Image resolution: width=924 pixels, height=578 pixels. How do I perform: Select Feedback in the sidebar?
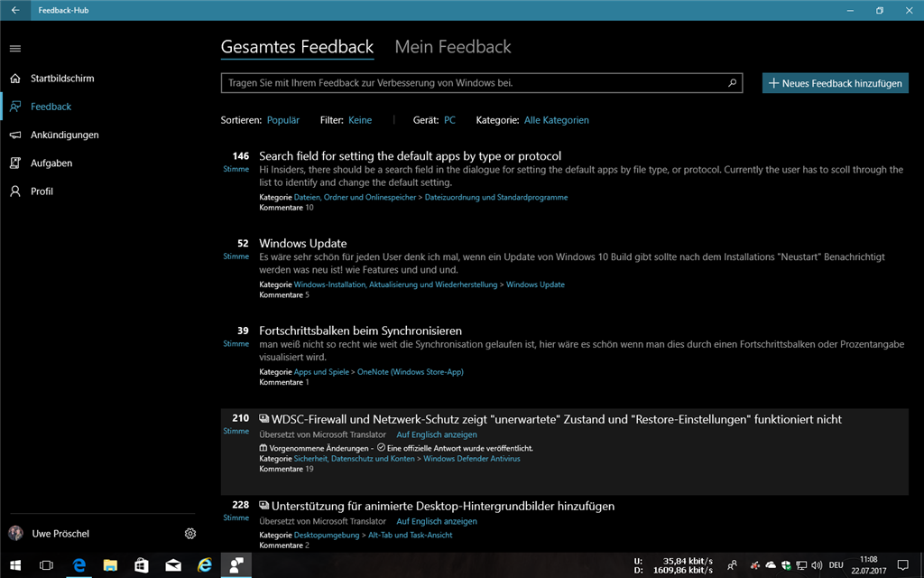point(51,107)
